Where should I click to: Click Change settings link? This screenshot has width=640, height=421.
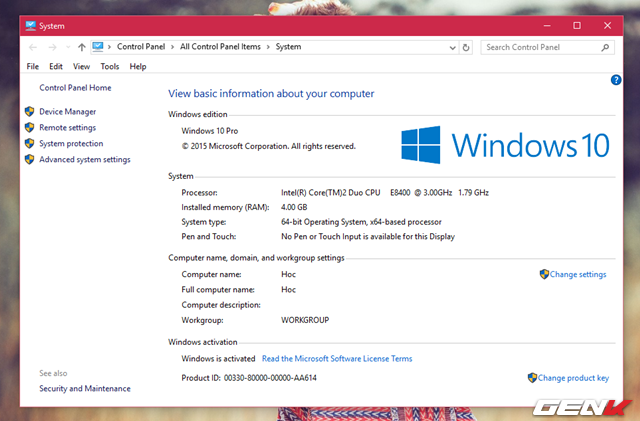[x=578, y=274]
